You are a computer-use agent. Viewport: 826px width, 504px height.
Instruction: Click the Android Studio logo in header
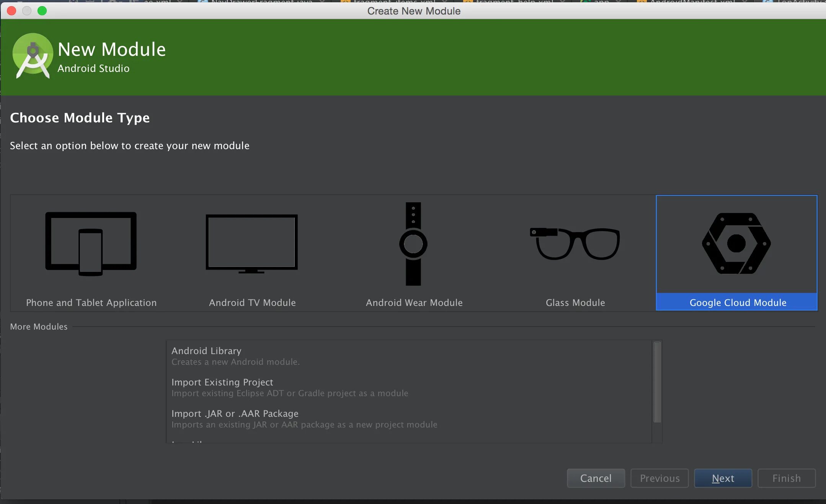(x=33, y=56)
